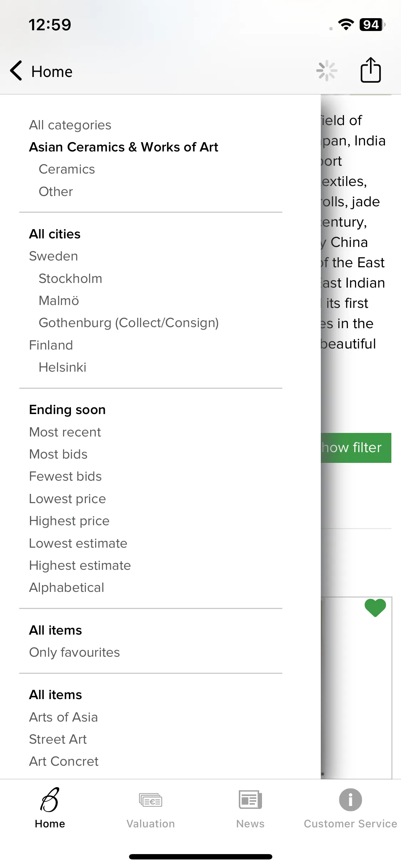Select Arts of Asia theme
Screen dimensions: 401x868
[x=63, y=717]
